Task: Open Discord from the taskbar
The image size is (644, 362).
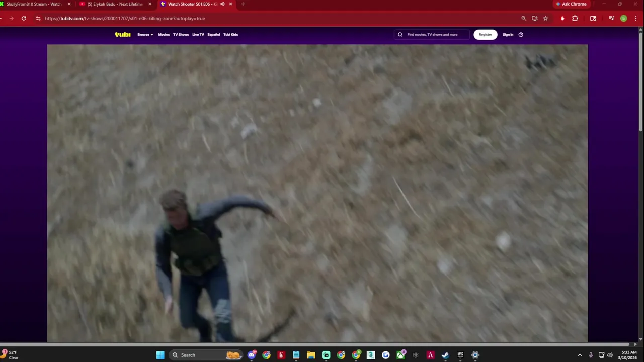Action: point(252,355)
